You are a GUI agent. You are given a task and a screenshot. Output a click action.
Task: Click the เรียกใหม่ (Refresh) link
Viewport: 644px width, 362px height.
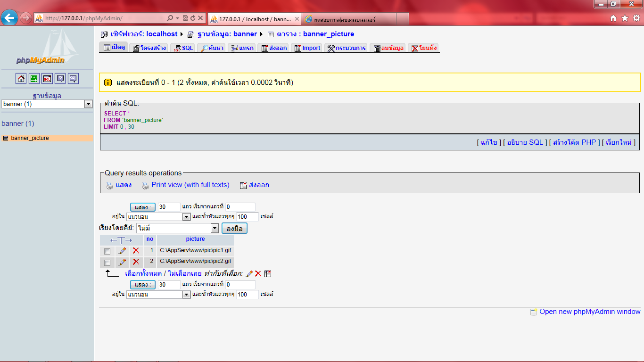tap(619, 142)
